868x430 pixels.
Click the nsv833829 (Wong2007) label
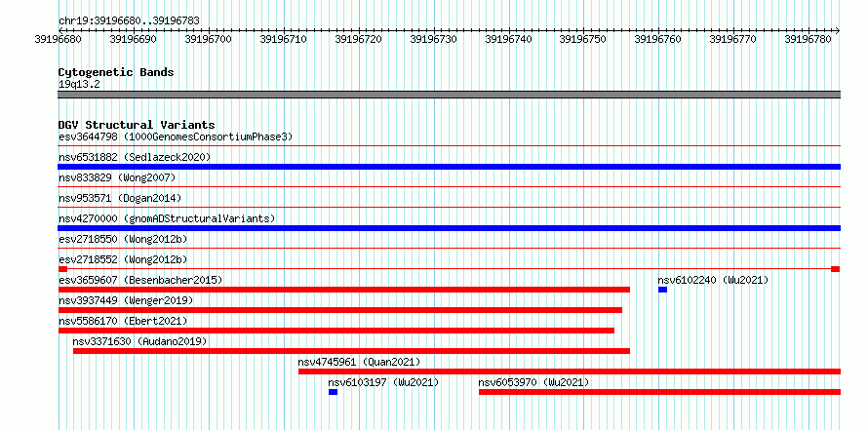(x=117, y=177)
